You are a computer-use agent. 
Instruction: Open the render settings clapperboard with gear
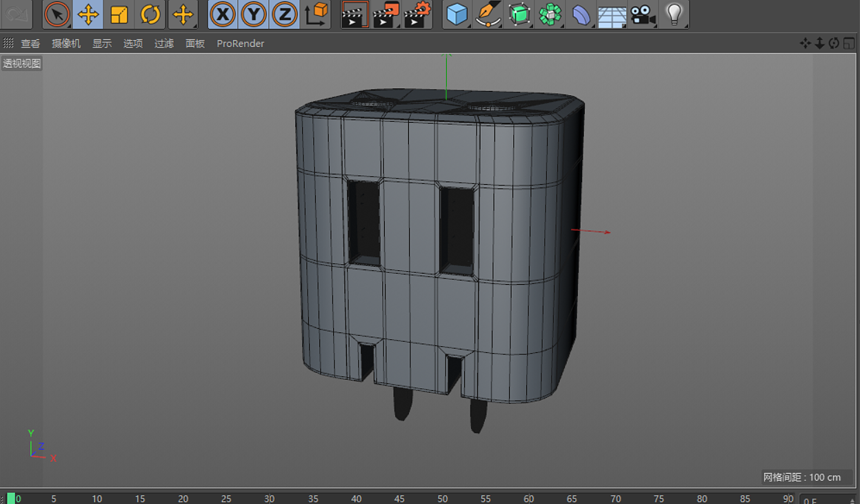coord(417,14)
